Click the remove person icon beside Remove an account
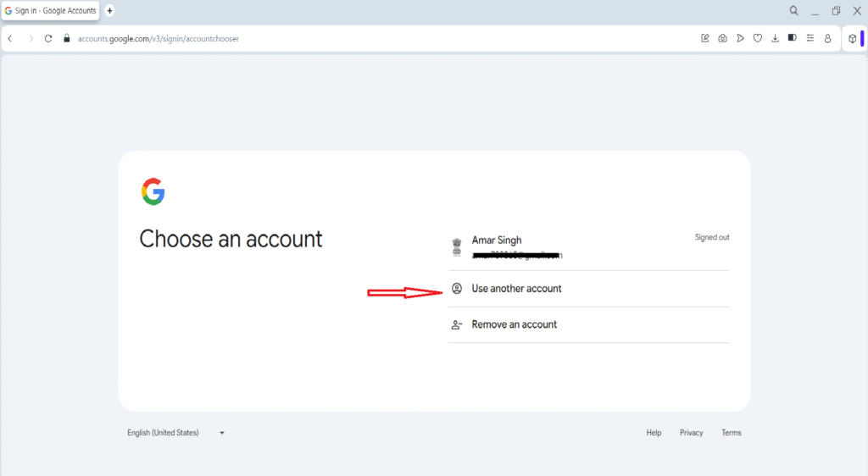 point(457,324)
